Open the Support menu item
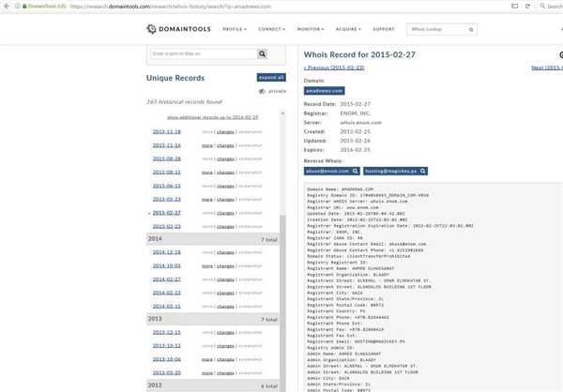Image resolution: width=563 pixels, height=392 pixels. (x=384, y=29)
